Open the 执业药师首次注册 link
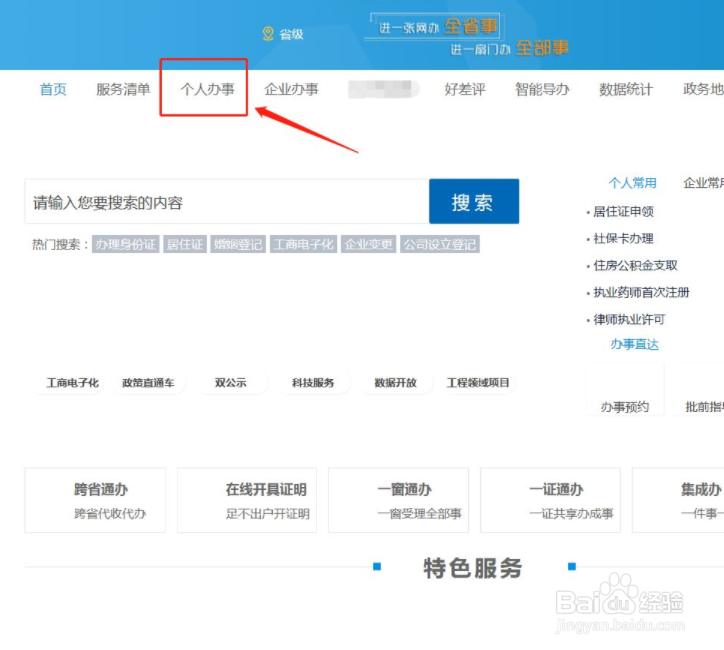 tap(641, 292)
